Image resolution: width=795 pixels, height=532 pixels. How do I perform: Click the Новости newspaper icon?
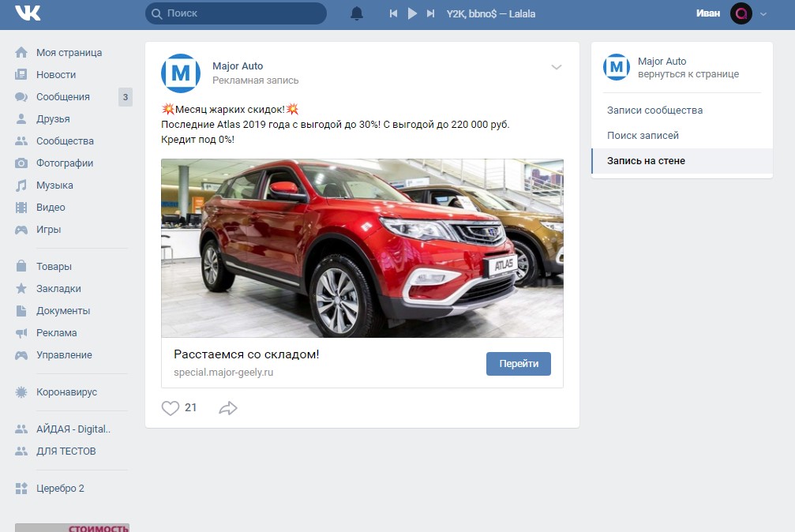point(21,74)
